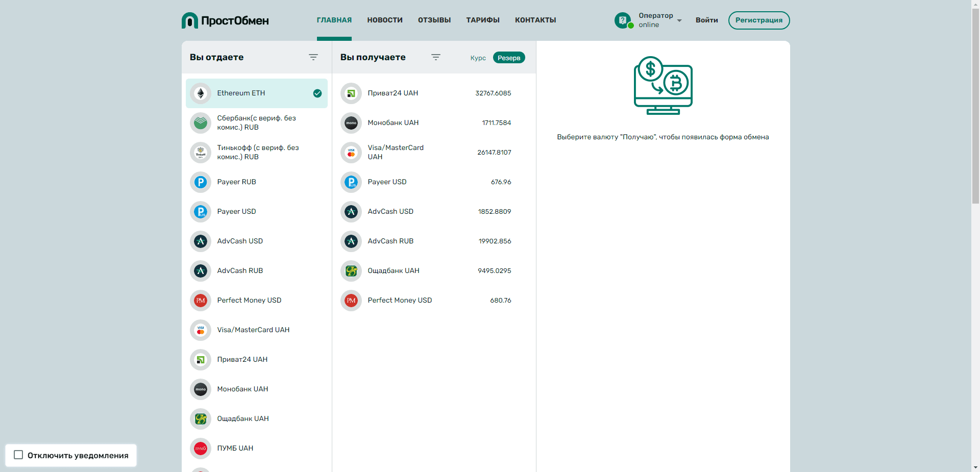
Task: Go to the Новости menu item
Action: tap(385, 20)
